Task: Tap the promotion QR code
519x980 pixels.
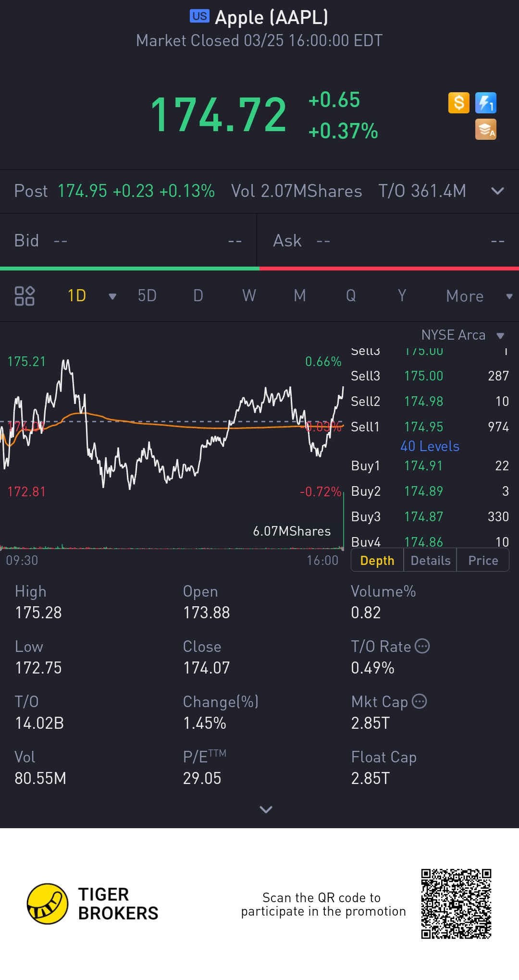Action: coord(456,904)
